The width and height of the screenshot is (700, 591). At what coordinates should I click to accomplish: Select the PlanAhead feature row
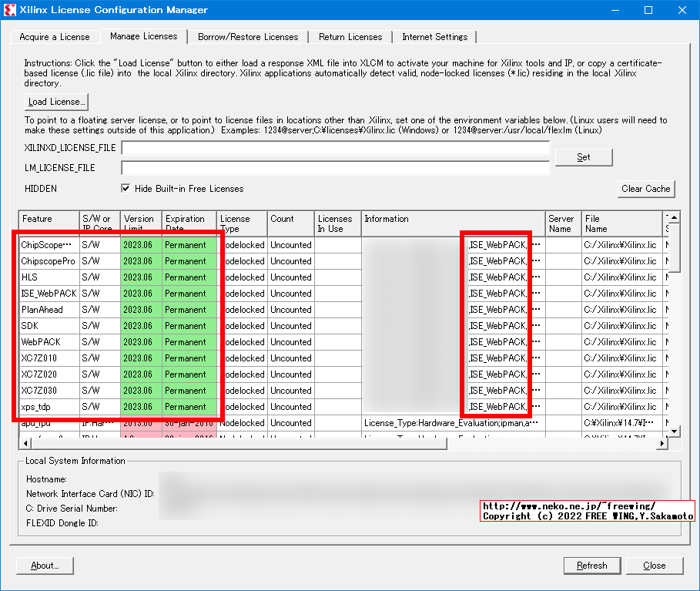(49, 310)
